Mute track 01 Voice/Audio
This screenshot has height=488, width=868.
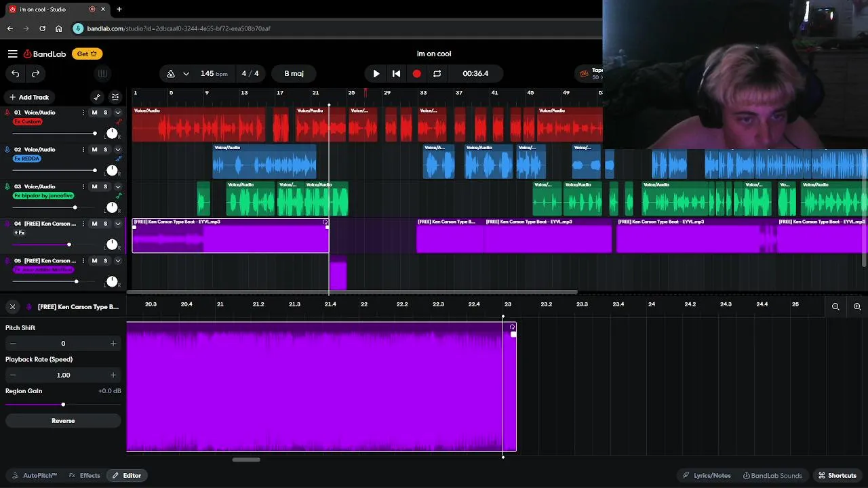[x=94, y=113]
